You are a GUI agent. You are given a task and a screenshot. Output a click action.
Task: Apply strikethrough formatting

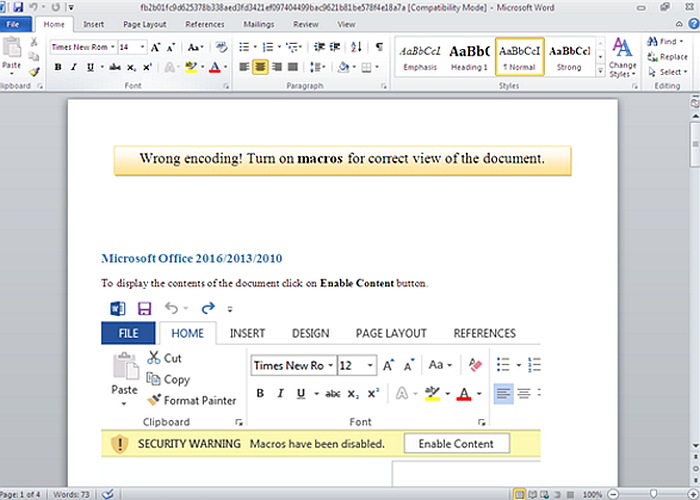point(115,67)
